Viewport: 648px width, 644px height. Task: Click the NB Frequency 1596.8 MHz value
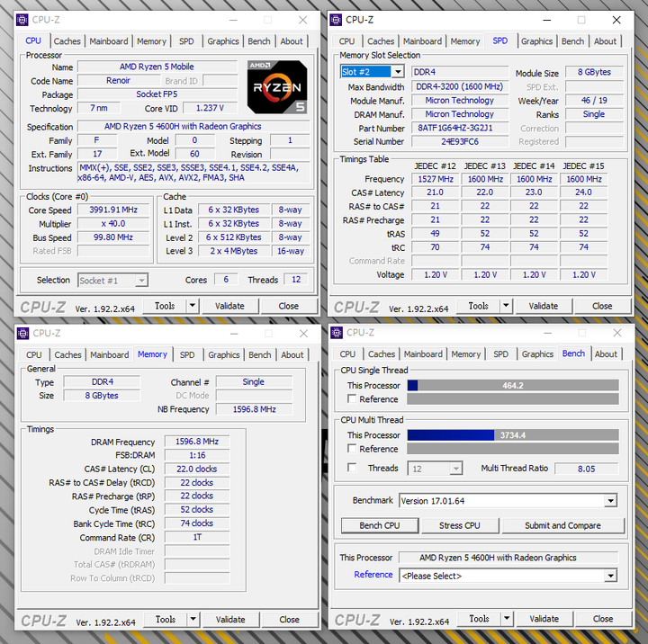click(x=254, y=409)
